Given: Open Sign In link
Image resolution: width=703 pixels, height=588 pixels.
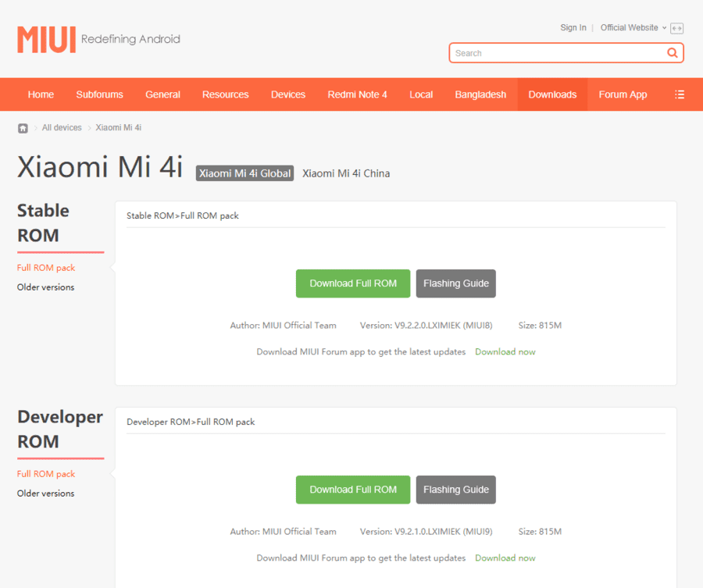Looking at the screenshot, I should [x=573, y=28].
